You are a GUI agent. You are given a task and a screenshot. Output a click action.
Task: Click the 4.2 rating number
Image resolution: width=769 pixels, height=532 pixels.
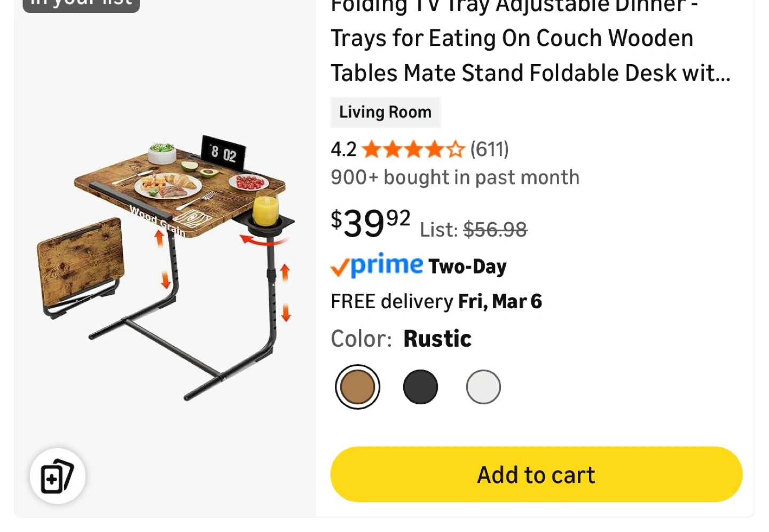[x=343, y=150]
